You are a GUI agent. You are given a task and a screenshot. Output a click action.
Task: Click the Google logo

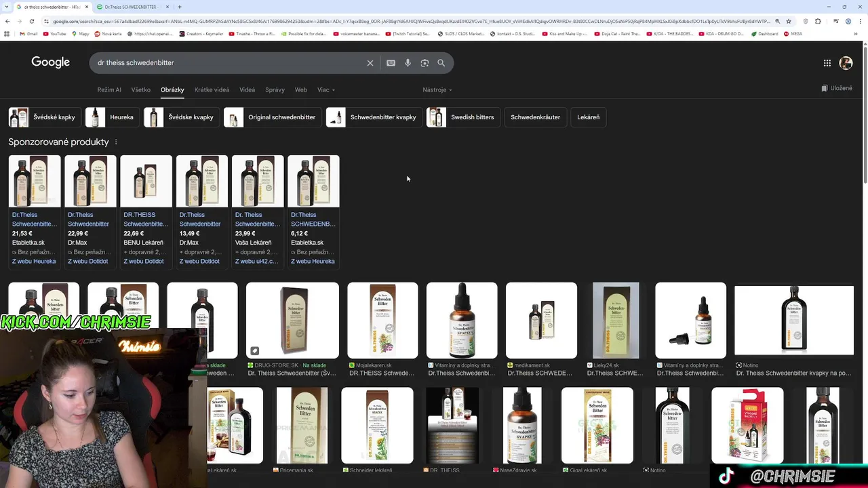51,62
